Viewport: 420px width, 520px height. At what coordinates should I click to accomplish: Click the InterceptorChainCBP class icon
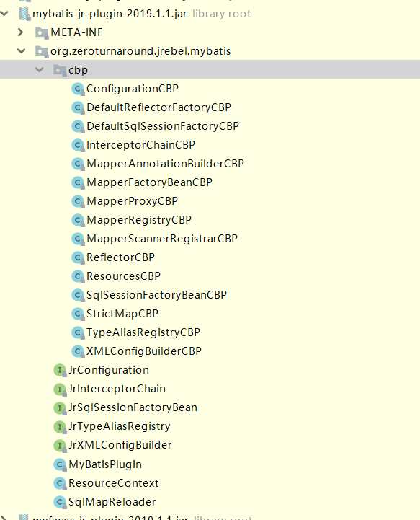[78, 145]
